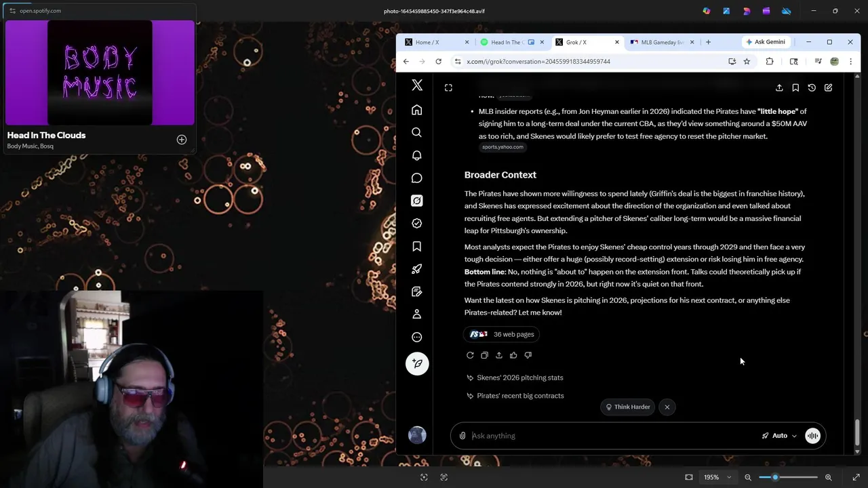Open Chat bubble icon in X sidebar
Screen dimensions: 868x488
pyautogui.click(x=417, y=178)
